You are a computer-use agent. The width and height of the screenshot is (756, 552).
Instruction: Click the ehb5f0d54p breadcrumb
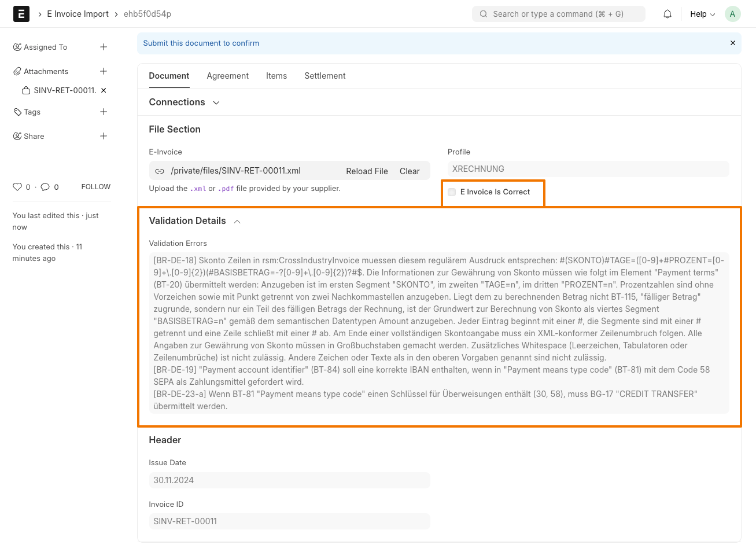(x=147, y=14)
